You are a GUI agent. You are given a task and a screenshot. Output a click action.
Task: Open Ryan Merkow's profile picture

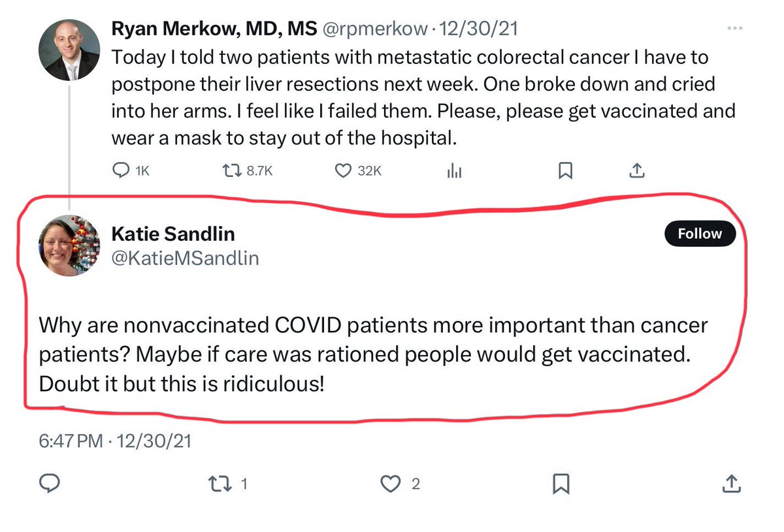pos(69,50)
